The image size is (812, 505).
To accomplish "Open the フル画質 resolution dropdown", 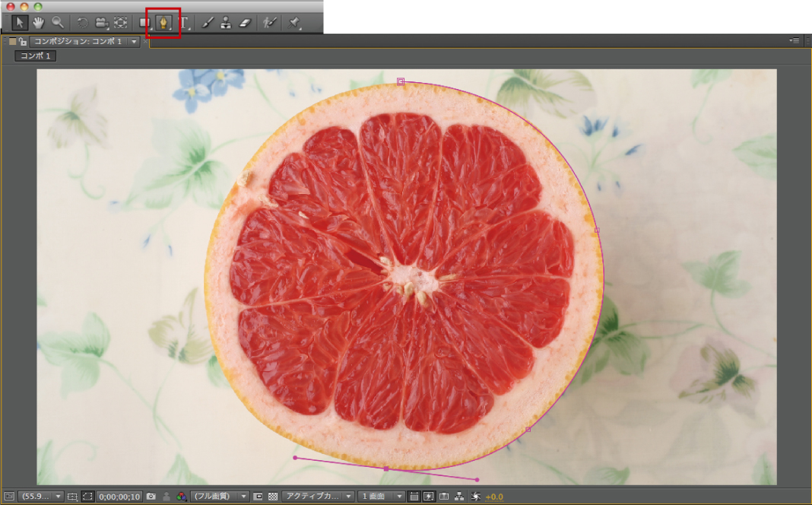I will pos(220,497).
